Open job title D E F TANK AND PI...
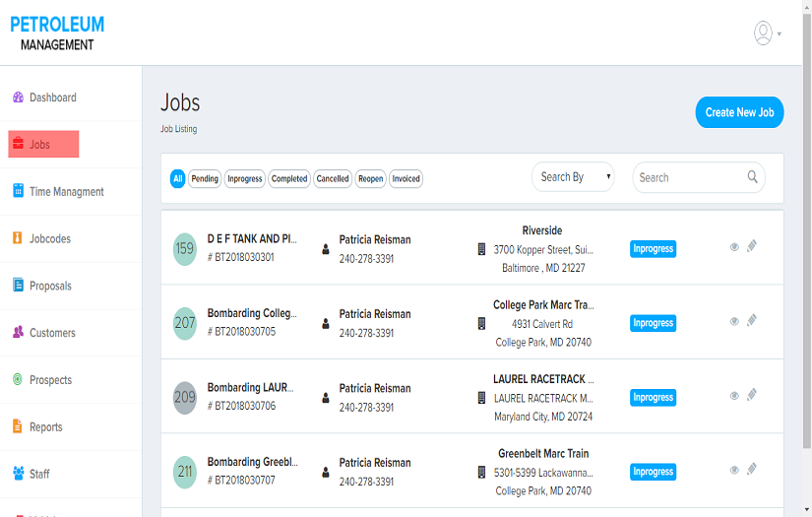Image resolution: width=812 pixels, height=517 pixels. [x=252, y=239]
